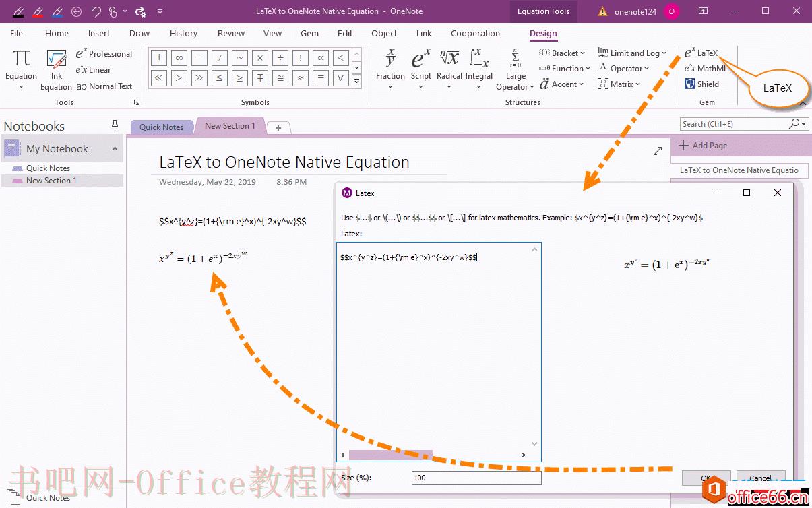Image resolution: width=812 pixels, height=508 pixels.
Task: Add a new page with Add Page
Action: [704, 145]
